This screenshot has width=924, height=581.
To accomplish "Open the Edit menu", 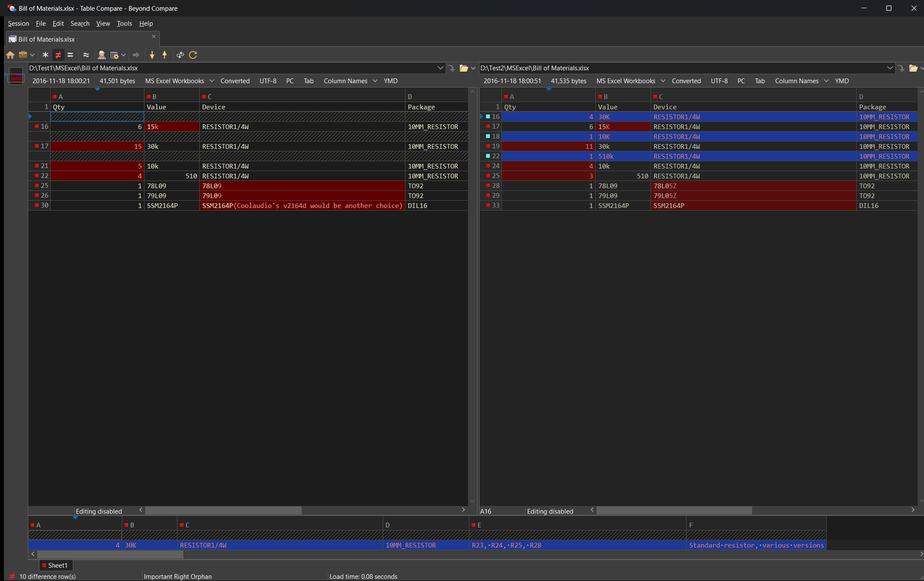I will tap(58, 24).
